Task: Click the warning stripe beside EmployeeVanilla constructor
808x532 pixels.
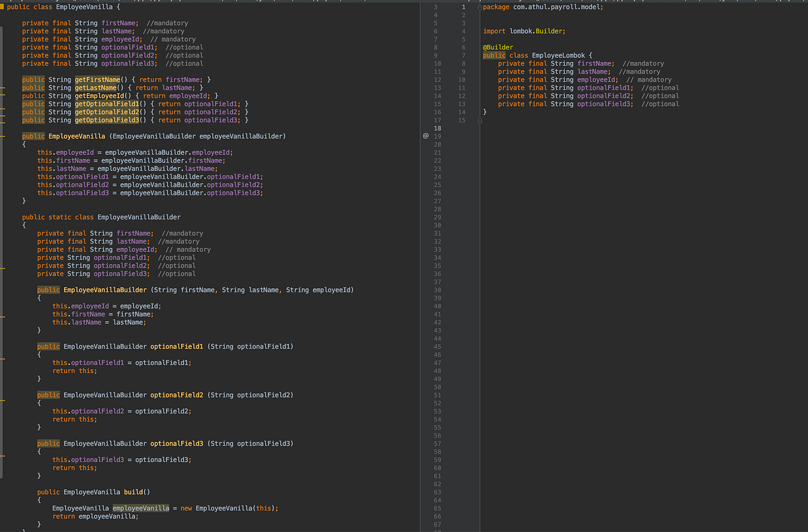Action: pyautogui.click(x=2, y=136)
